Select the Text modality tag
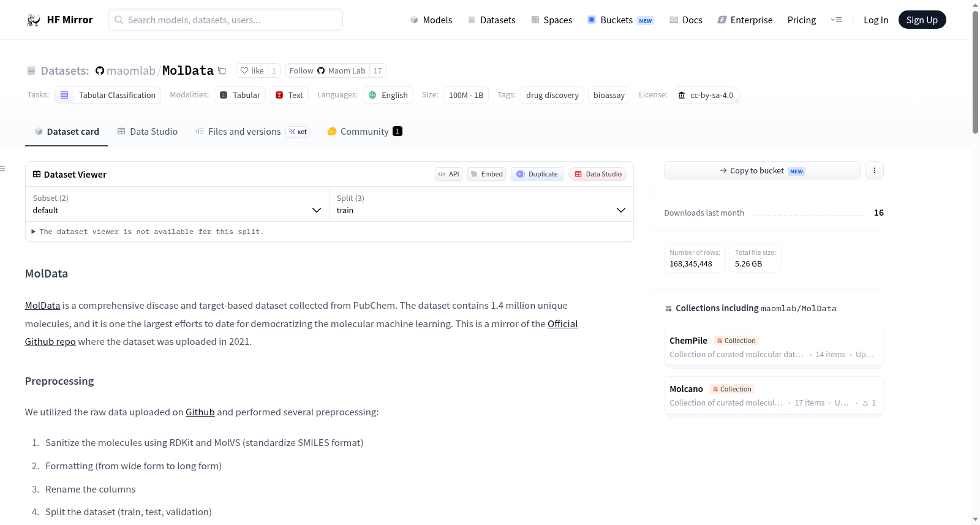980x525 pixels. [289, 95]
